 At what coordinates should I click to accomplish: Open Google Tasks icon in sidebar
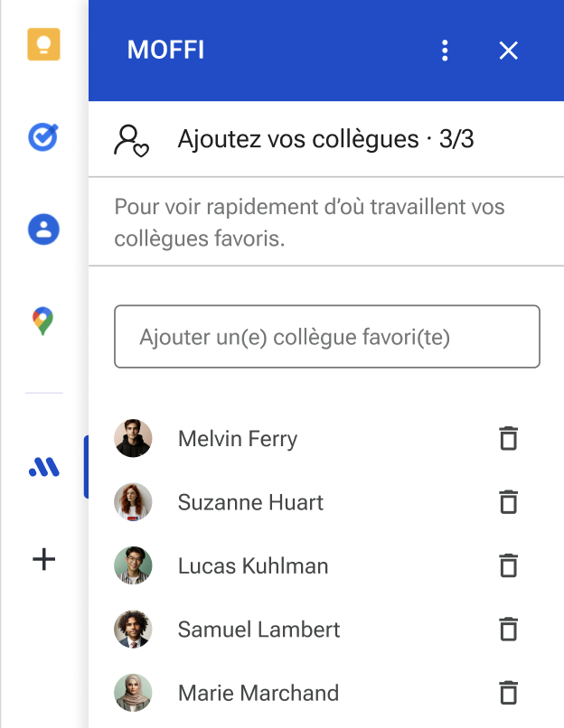[x=43, y=137]
